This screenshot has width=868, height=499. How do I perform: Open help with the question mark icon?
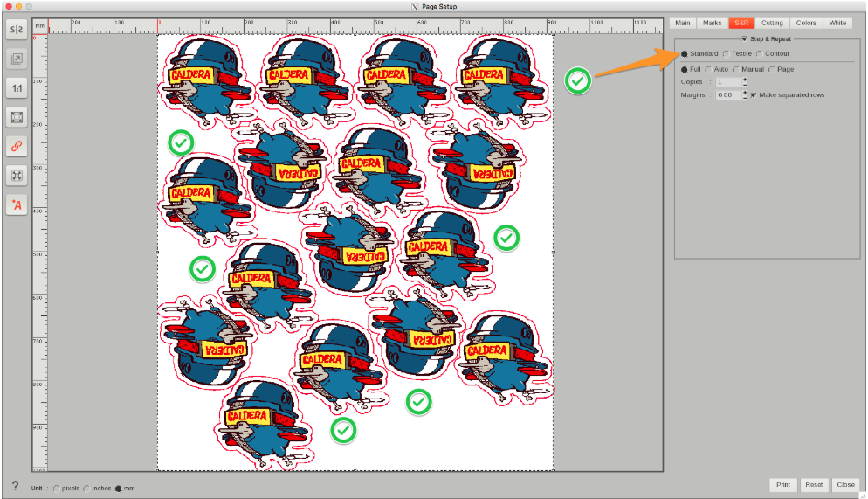pyautogui.click(x=15, y=486)
